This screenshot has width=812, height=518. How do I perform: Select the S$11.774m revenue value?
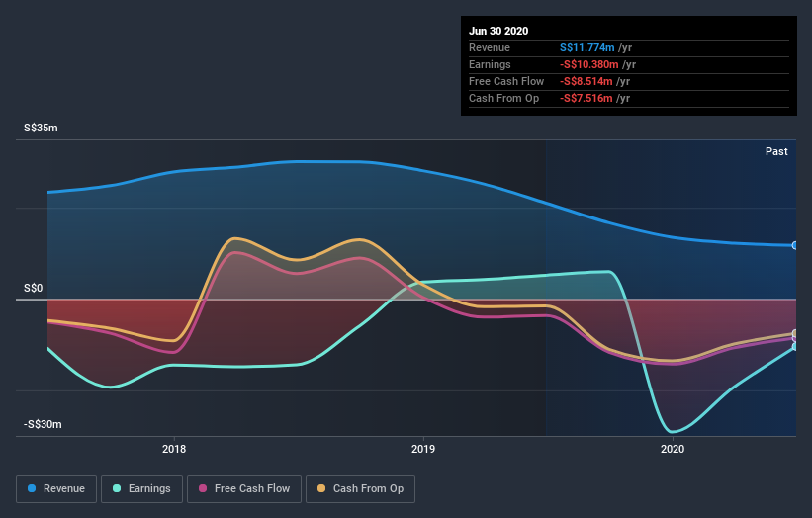586,47
